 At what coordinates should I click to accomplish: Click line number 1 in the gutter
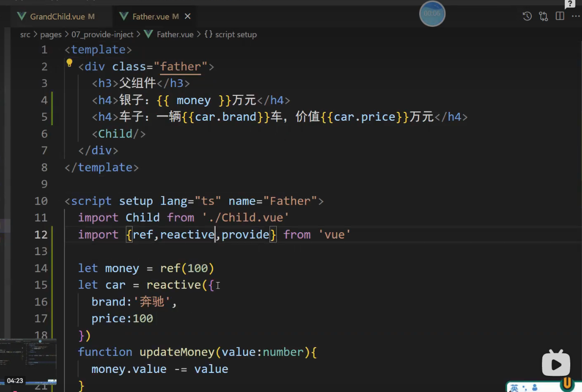(x=44, y=50)
